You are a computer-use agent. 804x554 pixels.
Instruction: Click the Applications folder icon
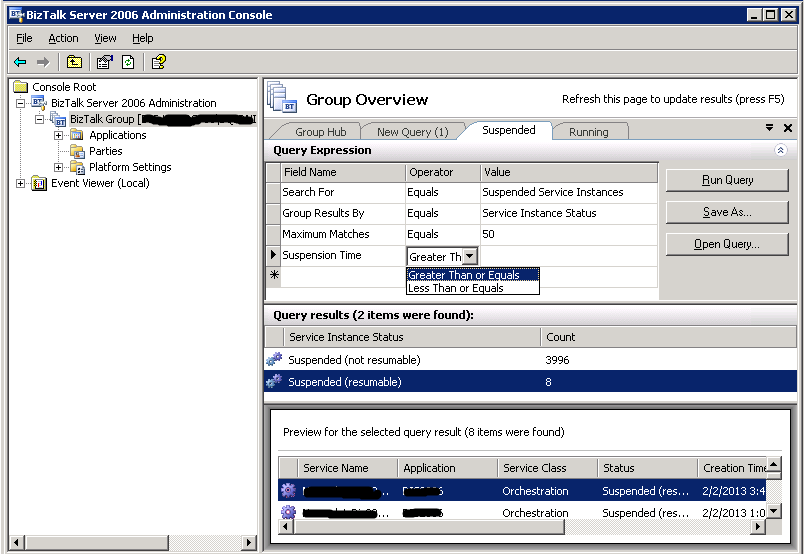coord(77,135)
